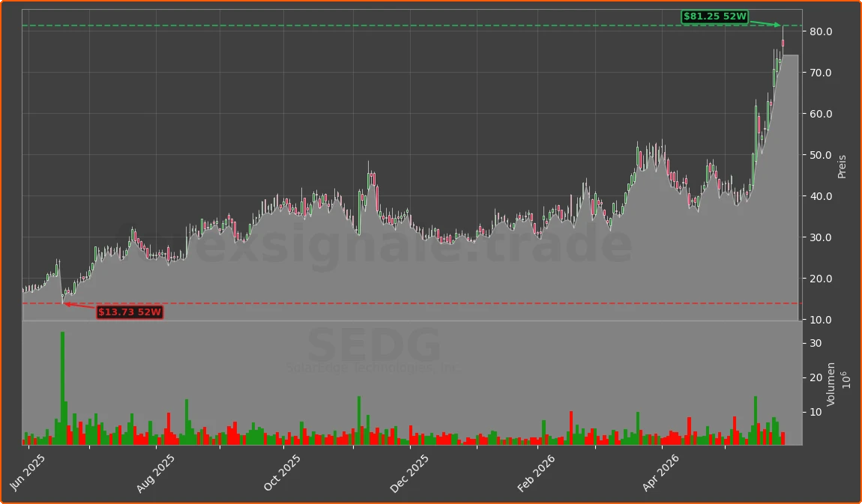Click the Feb 2026 axis label
The width and height of the screenshot is (862, 504).
537,473
